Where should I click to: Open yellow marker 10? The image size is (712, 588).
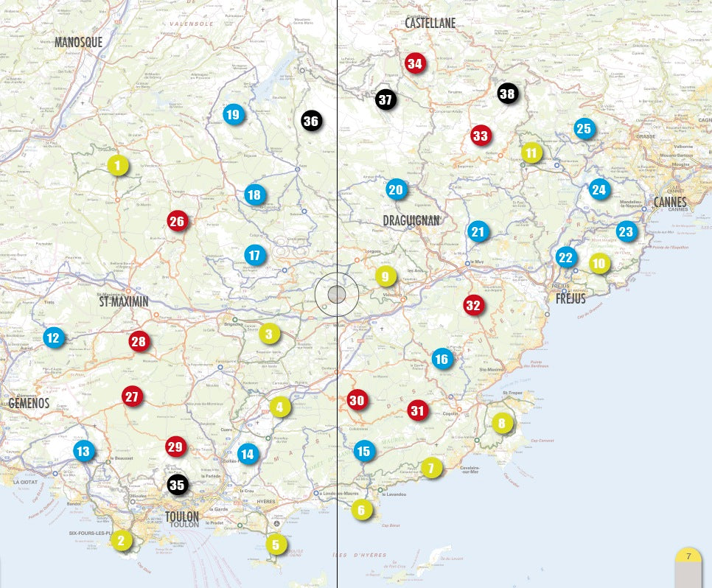pyautogui.click(x=598, y=263)
